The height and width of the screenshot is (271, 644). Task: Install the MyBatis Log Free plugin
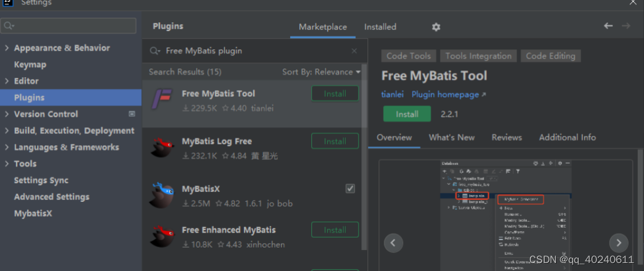[x=335, y=141]
